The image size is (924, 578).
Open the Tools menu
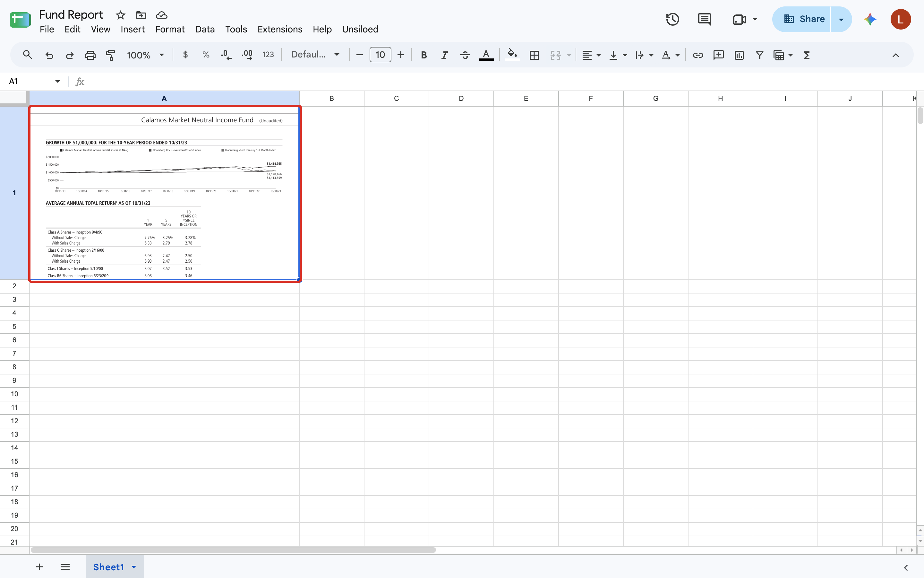pyautogui.click(x=236, y=30)
